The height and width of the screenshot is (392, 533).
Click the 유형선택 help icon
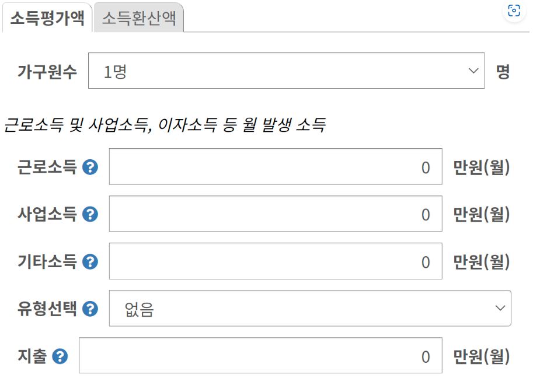coord(89,309)
